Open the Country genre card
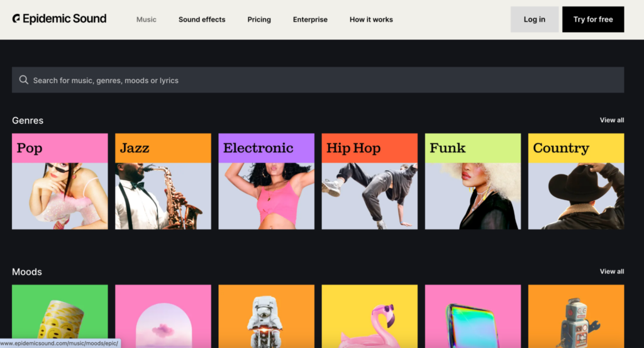This screenshot has width=644, height=348. point(576,181)
